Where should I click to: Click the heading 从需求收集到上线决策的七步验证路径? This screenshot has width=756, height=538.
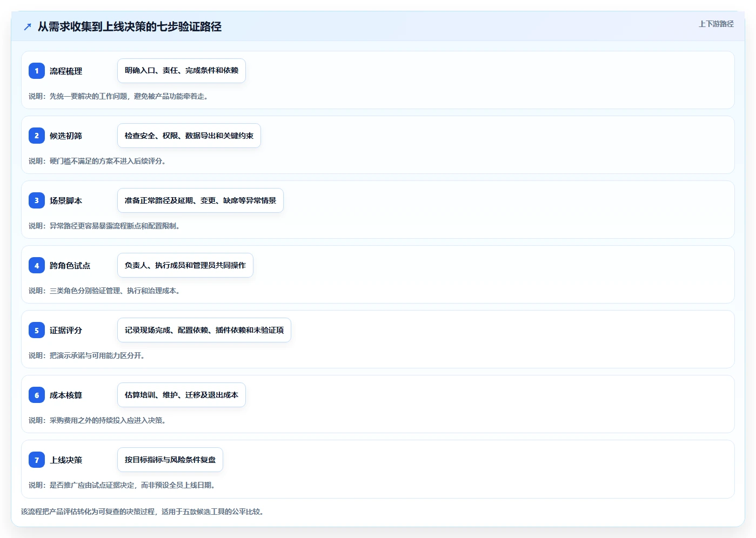[130, 26]
